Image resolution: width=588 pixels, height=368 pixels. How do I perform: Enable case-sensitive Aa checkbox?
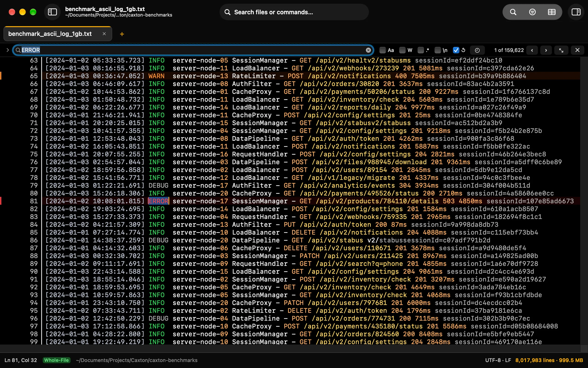[382, 50]
